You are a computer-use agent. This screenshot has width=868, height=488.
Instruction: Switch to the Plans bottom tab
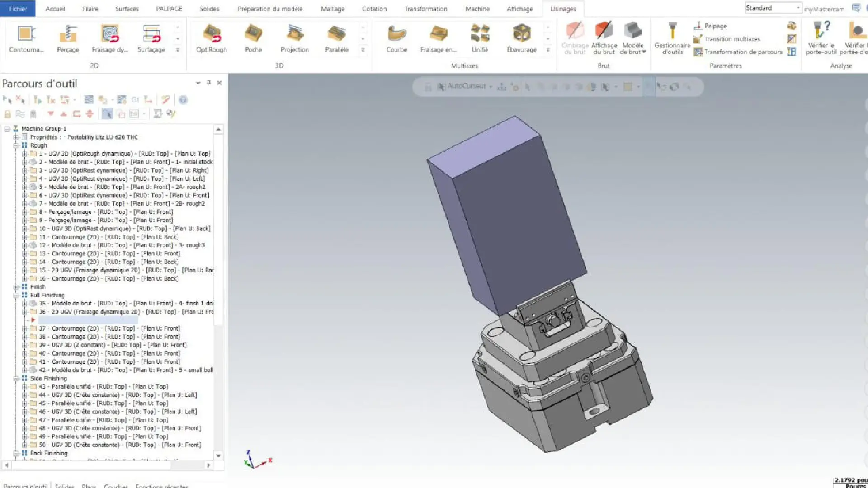89,486
